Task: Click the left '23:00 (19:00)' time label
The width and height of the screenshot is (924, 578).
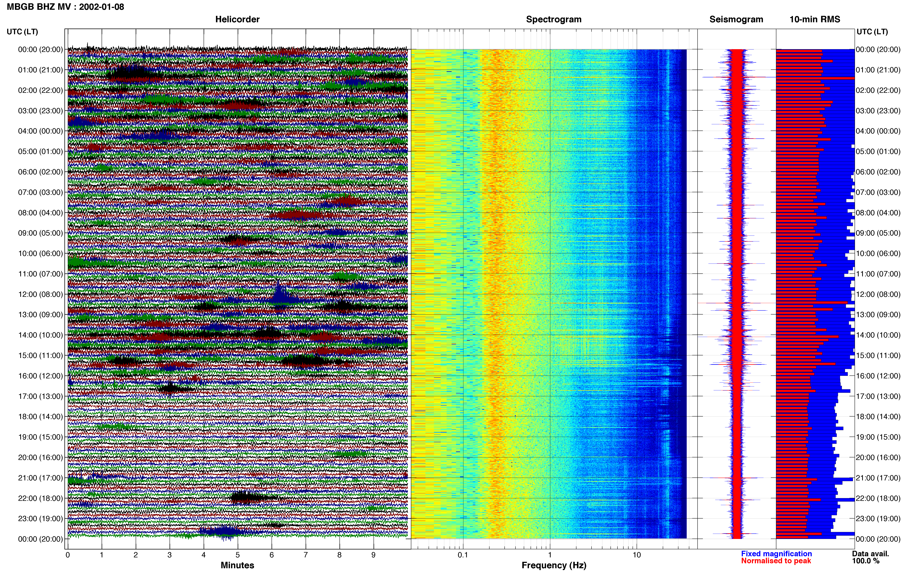Action: point(41,518)
